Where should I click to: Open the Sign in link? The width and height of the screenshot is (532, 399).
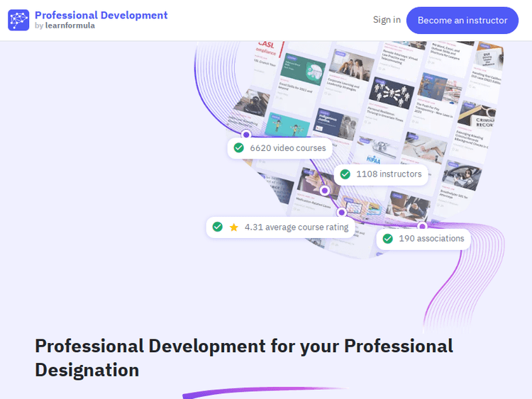coord(387,20)
